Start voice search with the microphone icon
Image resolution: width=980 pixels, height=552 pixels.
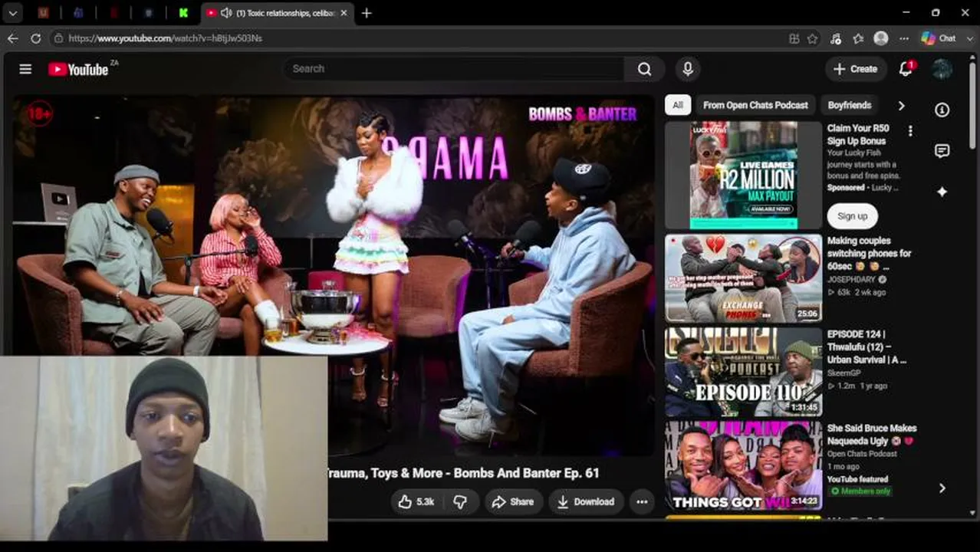688,69
